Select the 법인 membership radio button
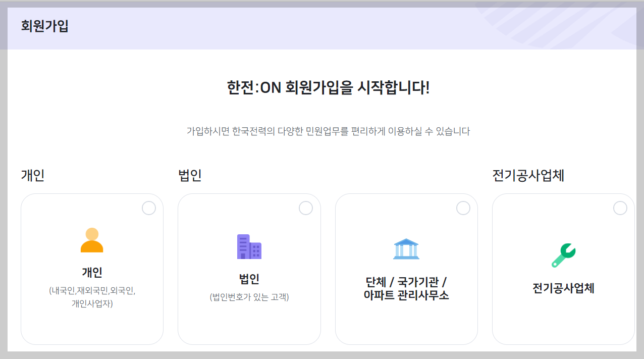 pos(306,208)
